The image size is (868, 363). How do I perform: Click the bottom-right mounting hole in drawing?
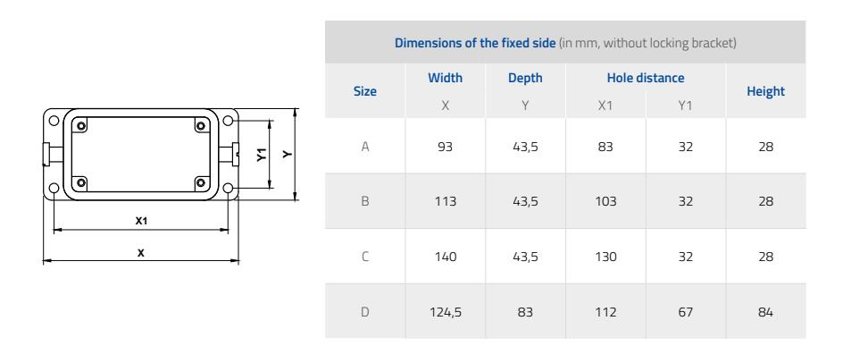(228, 189)
